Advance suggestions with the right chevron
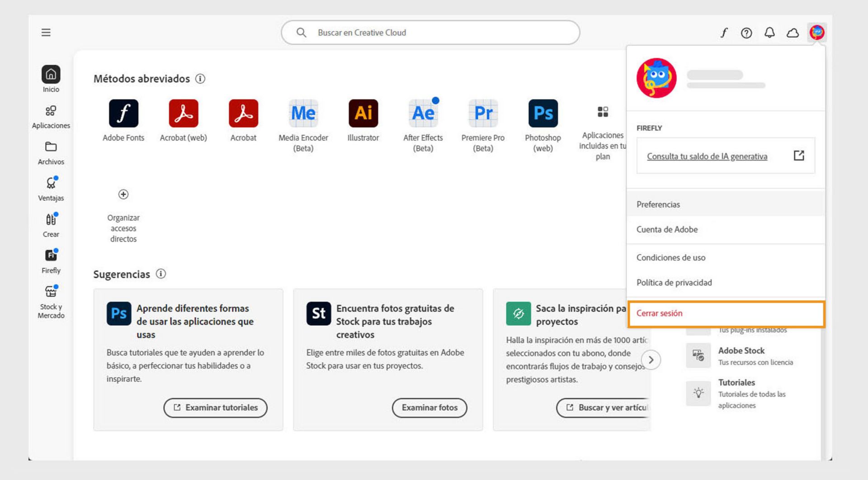 click(651, 360)
